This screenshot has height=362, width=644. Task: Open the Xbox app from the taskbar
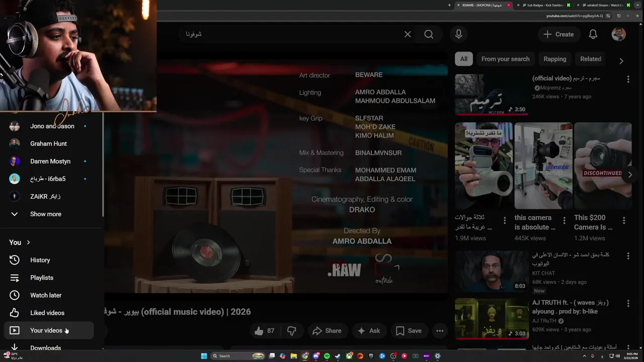click(349, 356)
